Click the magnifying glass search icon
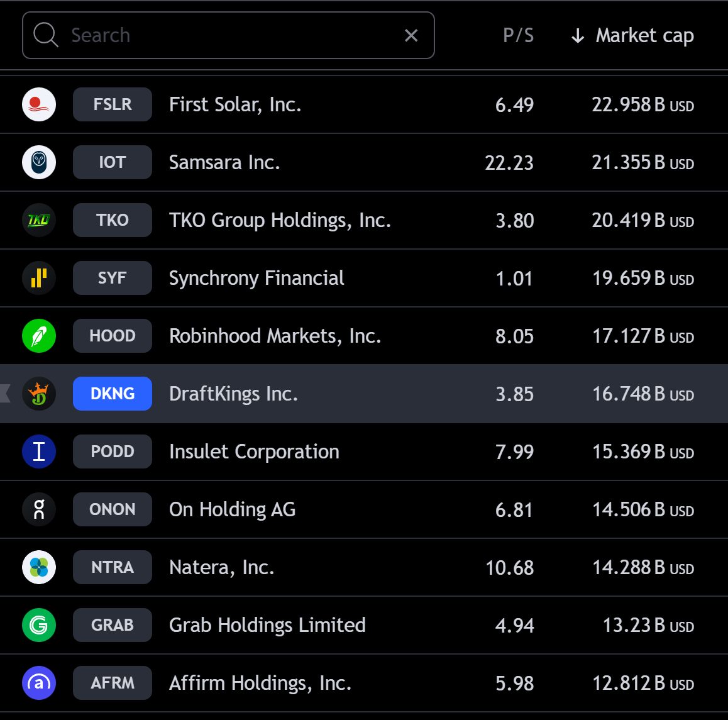This screenshot has height=720, width=728. (46, 35)
